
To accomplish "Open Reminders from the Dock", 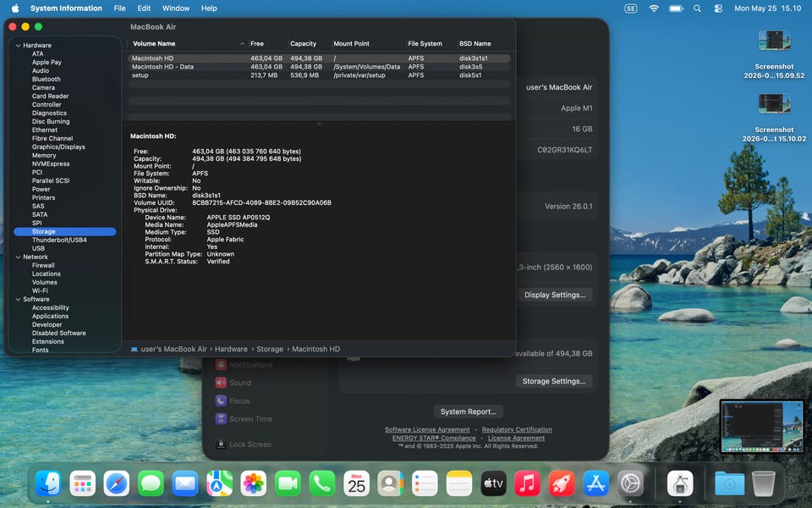I will (x=425, y=483).
